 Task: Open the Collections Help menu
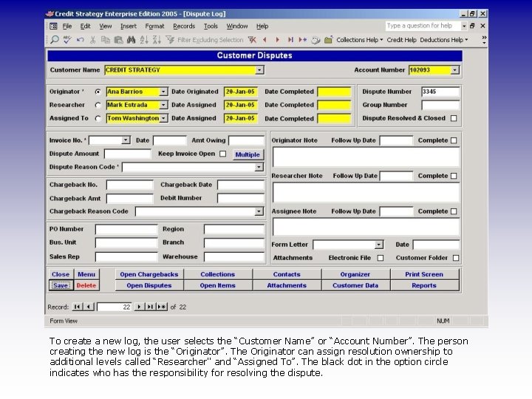click(359, 40)
